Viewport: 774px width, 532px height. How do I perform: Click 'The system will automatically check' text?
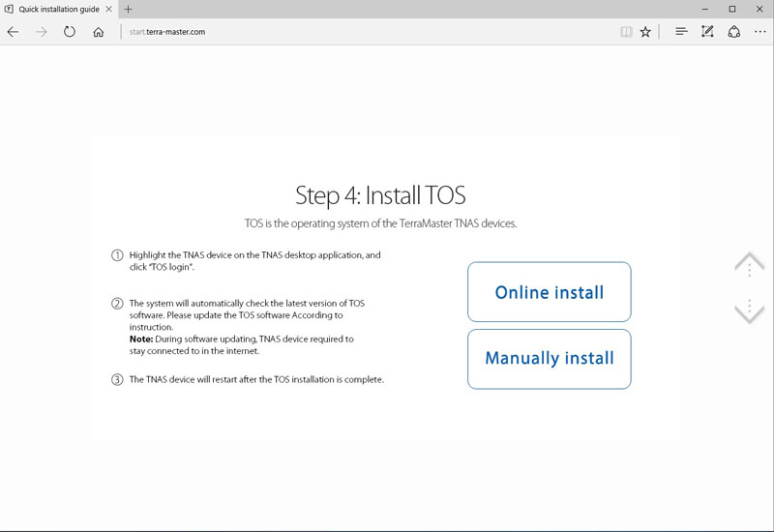point(247,315)
